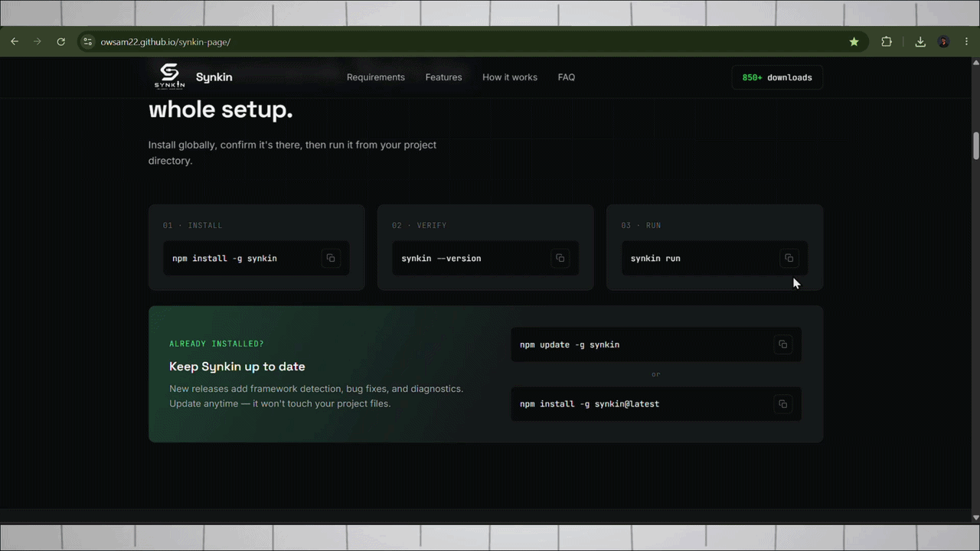Click the '01 · INSTALL' label
Viewport: 980px width, 551px height.
pyautogui.click(x=192, y=226)
